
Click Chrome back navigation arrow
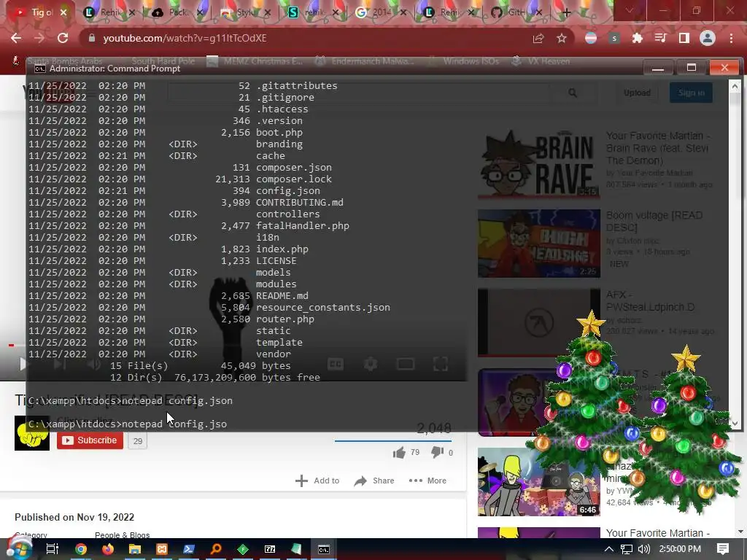[x=16, y=38]
